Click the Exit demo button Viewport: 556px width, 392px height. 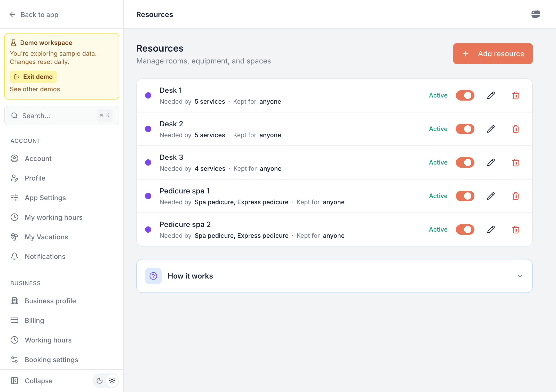coord(33,77)
